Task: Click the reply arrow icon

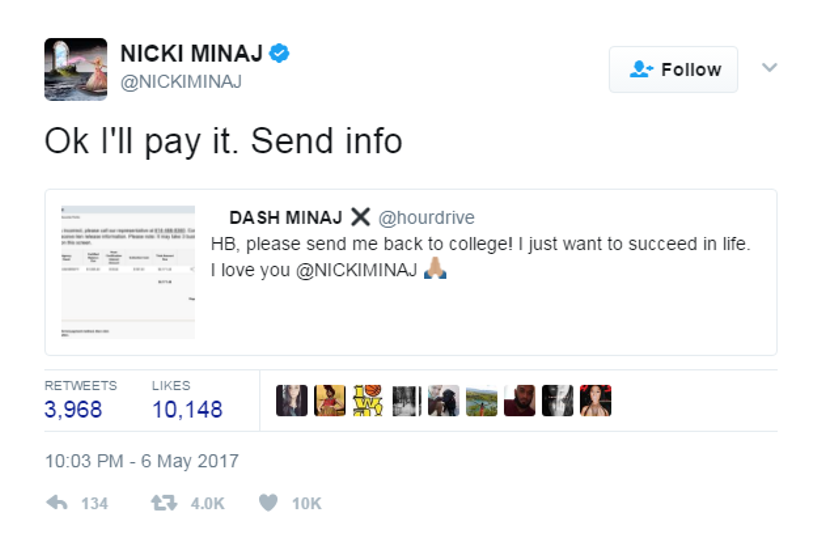Action: pos(57,503)
